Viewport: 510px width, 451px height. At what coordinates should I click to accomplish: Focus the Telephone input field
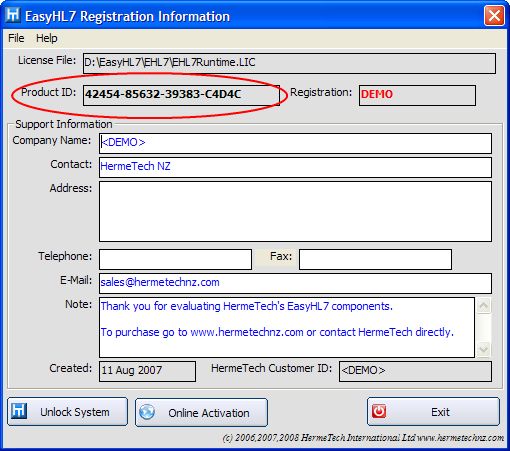coord(175,259)
